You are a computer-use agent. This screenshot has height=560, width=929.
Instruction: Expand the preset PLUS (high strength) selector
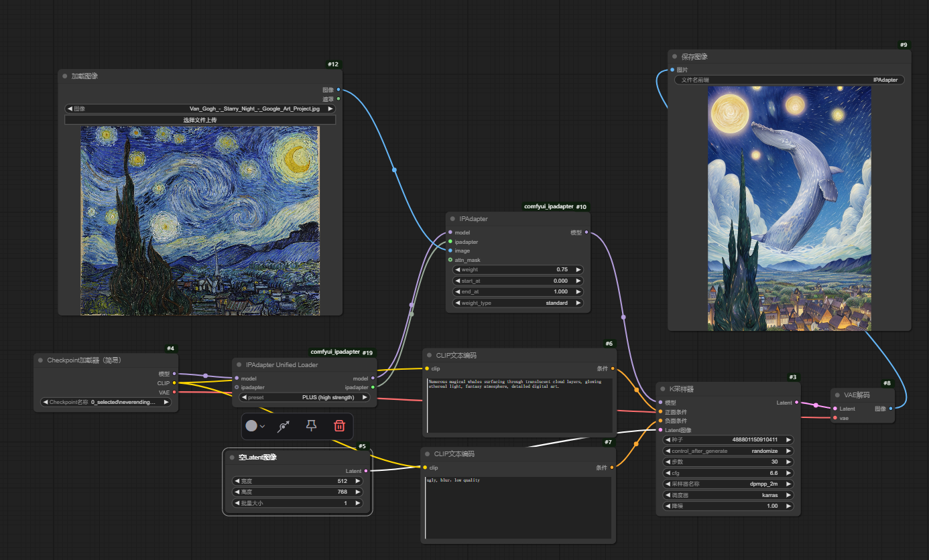pyautogui.click(x=304, y=397)
